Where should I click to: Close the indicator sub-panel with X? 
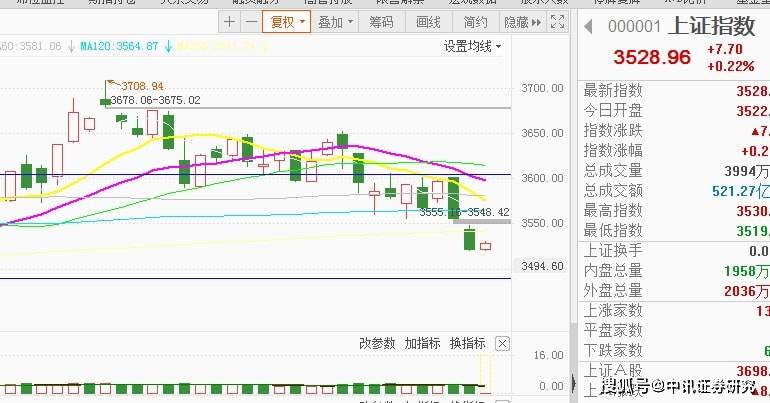point(502,344)
